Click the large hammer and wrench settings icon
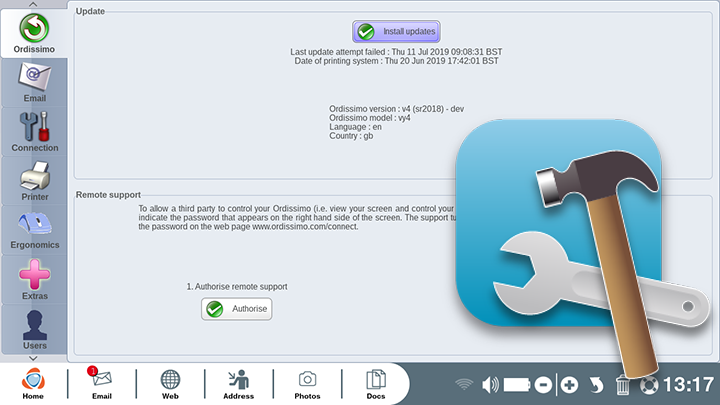The image size is (720, 405). coord(583,248)
